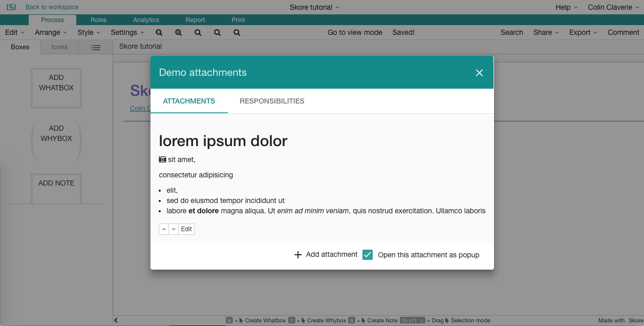Click the 'Create Whatbox' shortcut hint
Image resolution: width=644 pixels, height=326 pixels.
(265, 320)
